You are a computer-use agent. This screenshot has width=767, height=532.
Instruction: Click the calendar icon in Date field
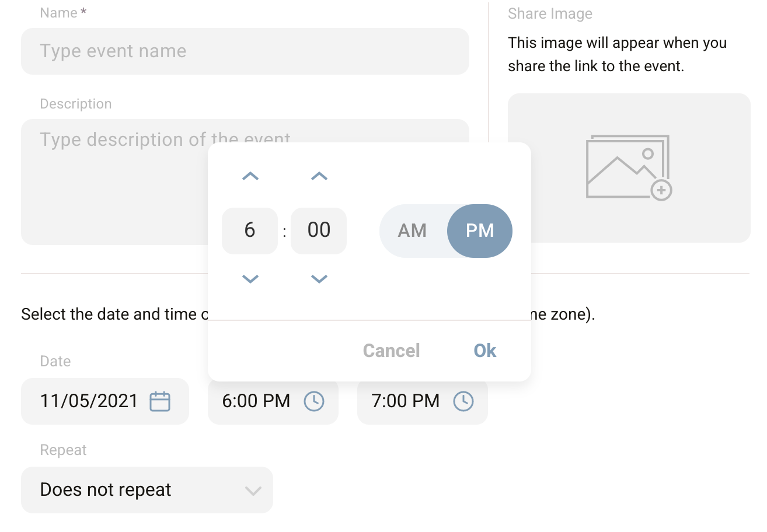pos(160,401)
